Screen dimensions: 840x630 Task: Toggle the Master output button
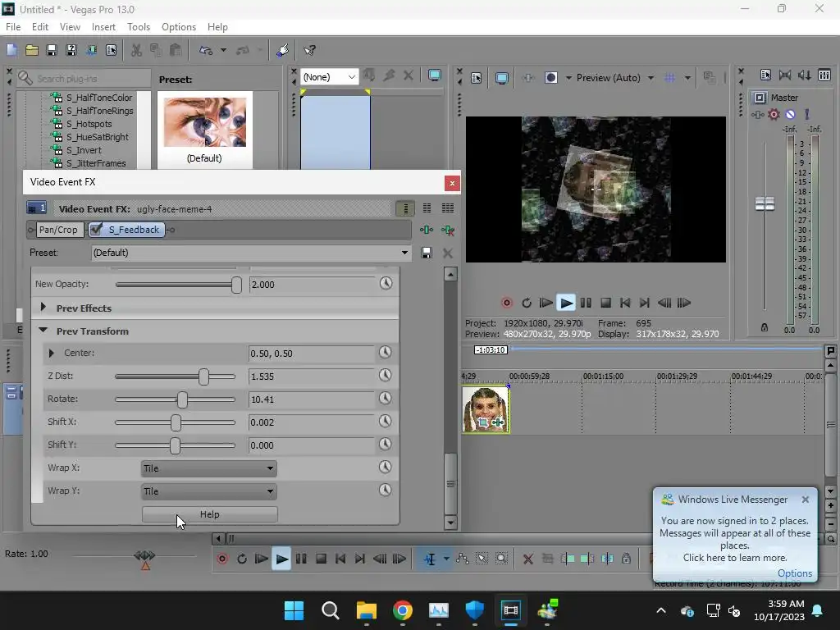(760, 98)
